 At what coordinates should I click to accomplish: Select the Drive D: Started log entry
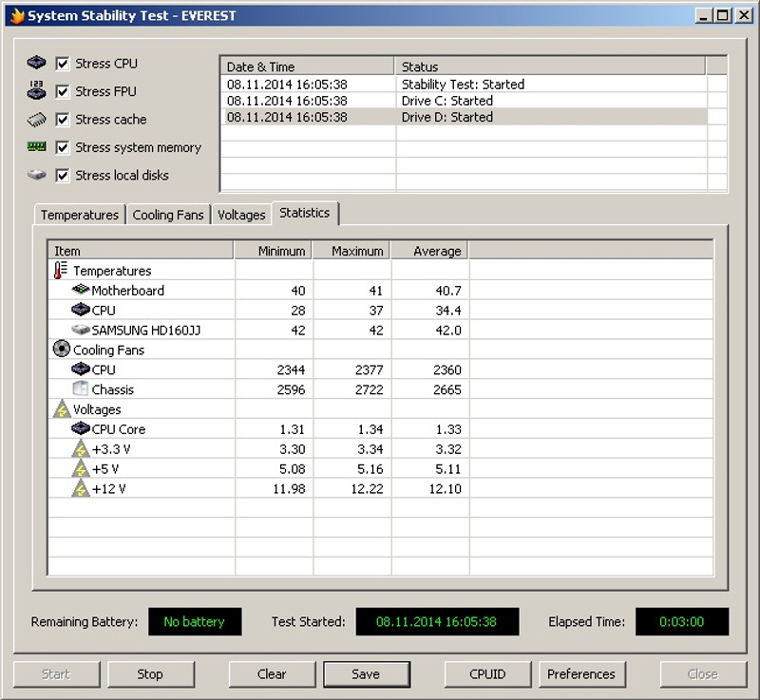(x=446, y=118)
